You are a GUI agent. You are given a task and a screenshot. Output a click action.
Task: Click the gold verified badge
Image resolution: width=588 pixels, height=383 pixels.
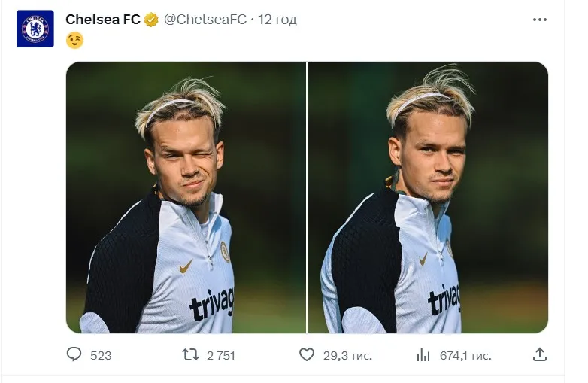coord(151,20)
